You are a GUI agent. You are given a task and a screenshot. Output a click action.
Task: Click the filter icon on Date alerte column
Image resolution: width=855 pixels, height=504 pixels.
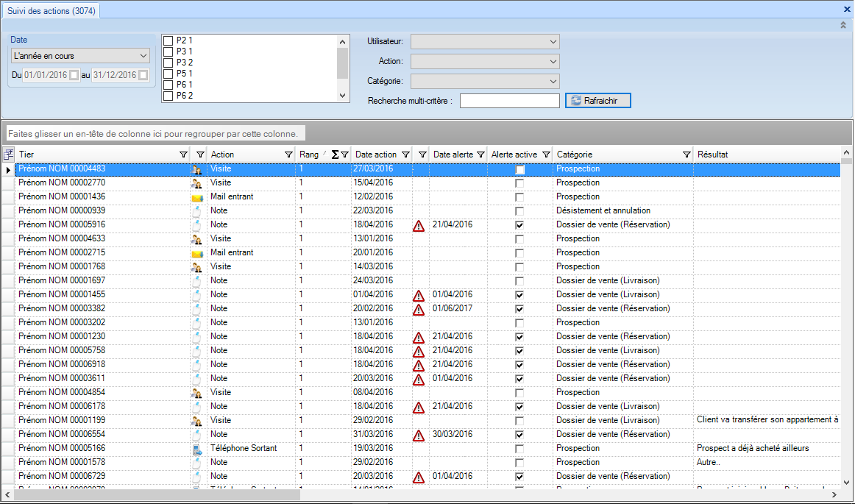480,155
